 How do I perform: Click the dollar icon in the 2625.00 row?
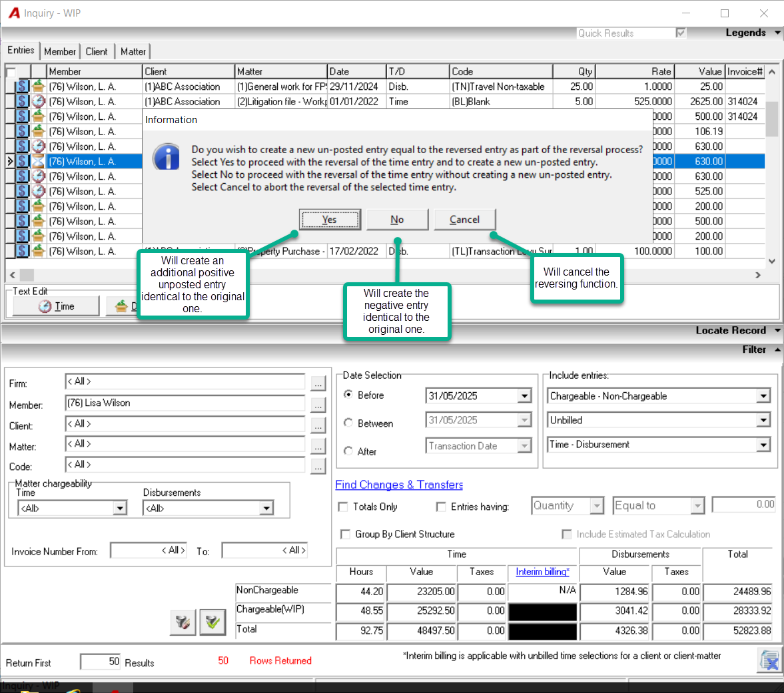coord(22,101)
